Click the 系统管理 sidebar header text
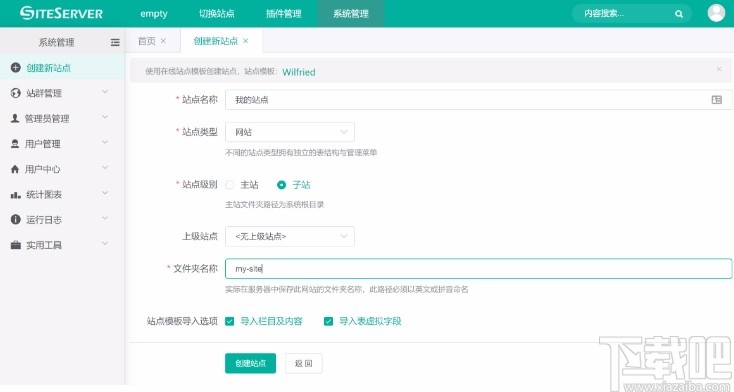The width and height of the screenshot is (734, 392). 56,43
